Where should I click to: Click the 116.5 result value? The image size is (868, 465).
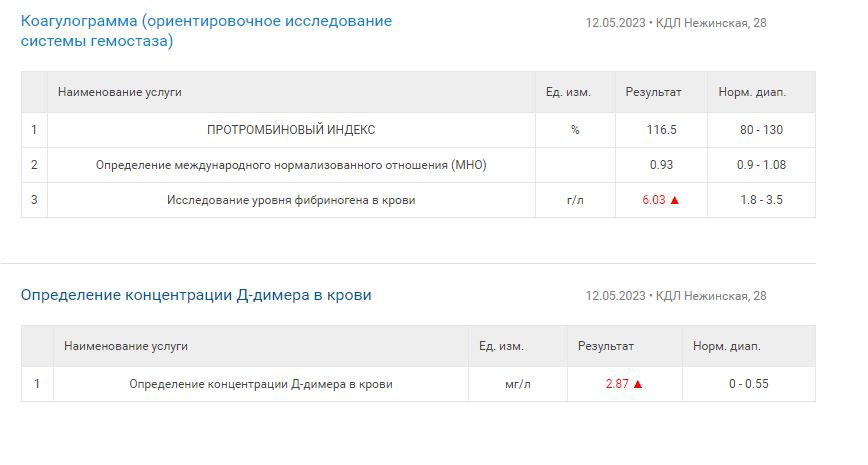click(662, 130)
